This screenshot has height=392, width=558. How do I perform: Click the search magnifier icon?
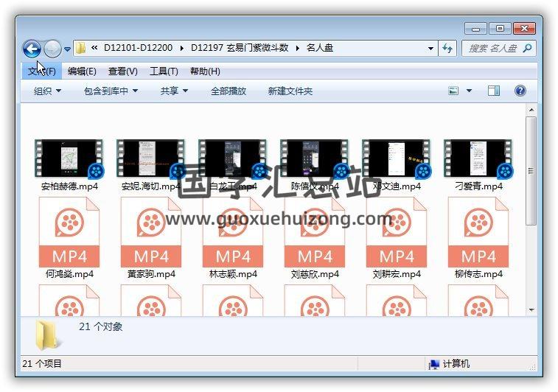click(x=527, y=48)
